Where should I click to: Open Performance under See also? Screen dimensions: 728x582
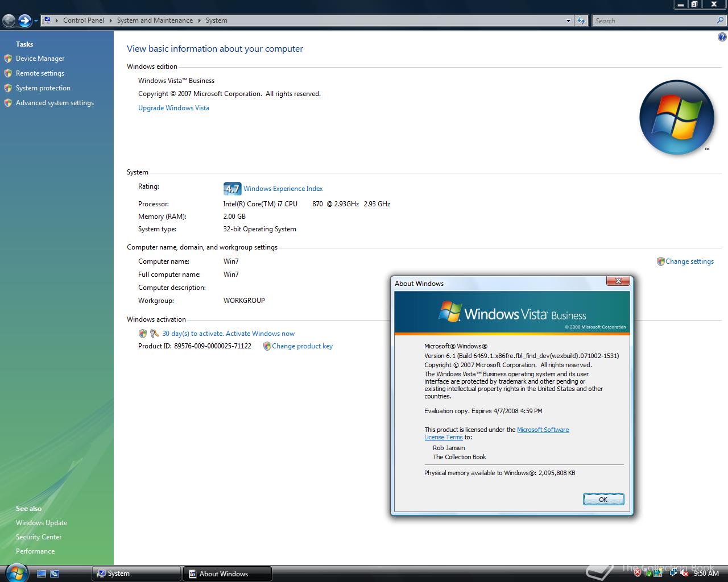35,551
